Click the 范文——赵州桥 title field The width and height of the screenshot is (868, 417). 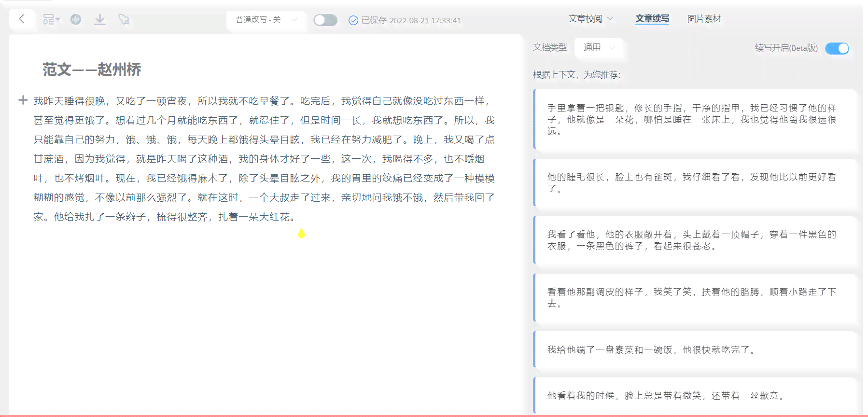point(92,69)
